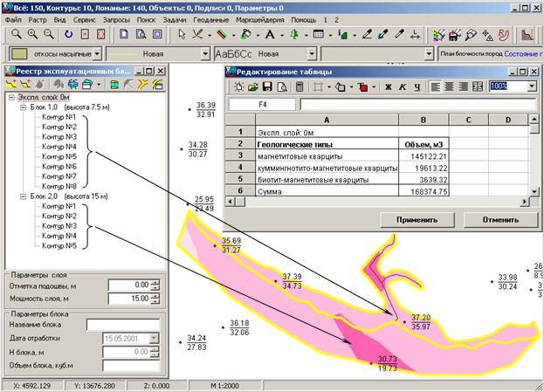This screenshot has width=544, height=392.
Task: Click the refresh icon in main toolbar
Action: pyautogui.click(x=69, y=35)
